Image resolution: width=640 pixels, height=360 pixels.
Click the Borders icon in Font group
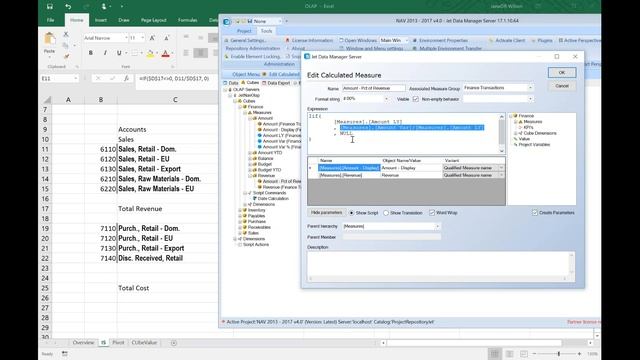coord(135,53)
